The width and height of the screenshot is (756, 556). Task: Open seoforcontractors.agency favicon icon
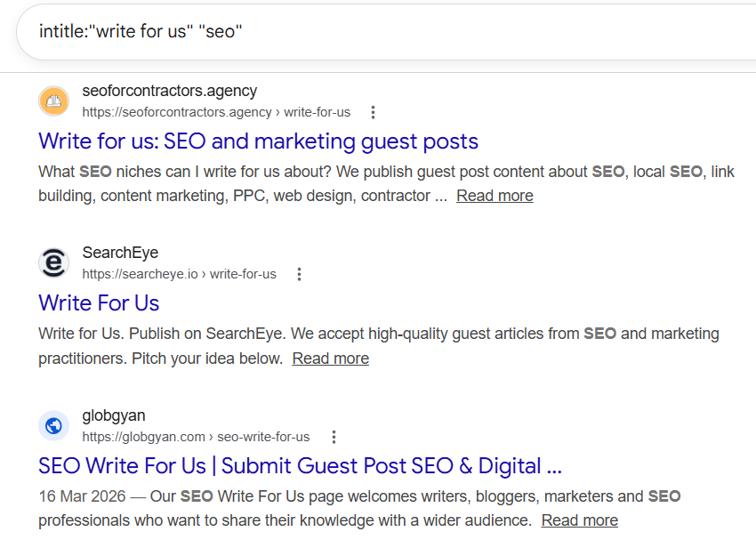(53, 101)
